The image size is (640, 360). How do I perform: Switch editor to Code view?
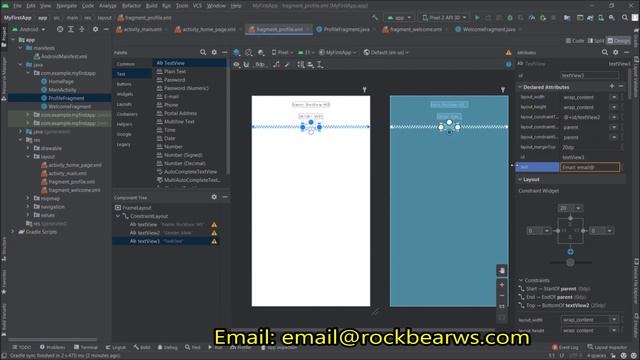[575, 40]
